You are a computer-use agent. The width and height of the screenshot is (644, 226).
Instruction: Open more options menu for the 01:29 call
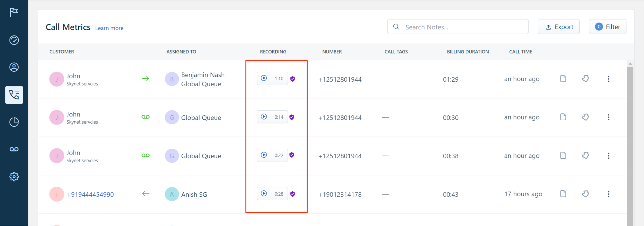click(608, 79)
